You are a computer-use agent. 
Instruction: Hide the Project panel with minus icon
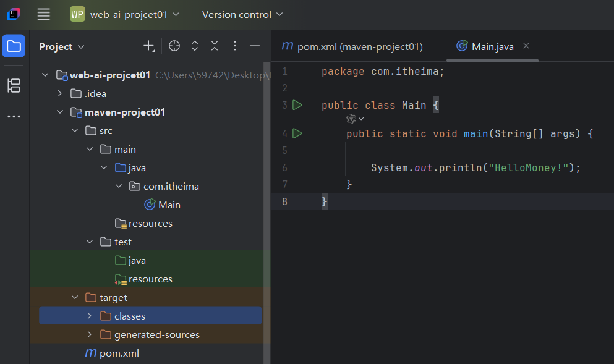[255, 46]
